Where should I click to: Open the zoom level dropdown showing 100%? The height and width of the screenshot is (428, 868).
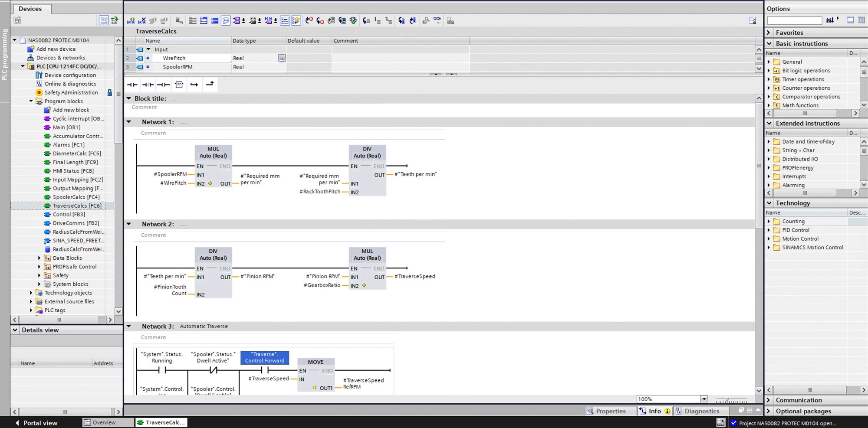pyautogui.click(x=704, y=399)
